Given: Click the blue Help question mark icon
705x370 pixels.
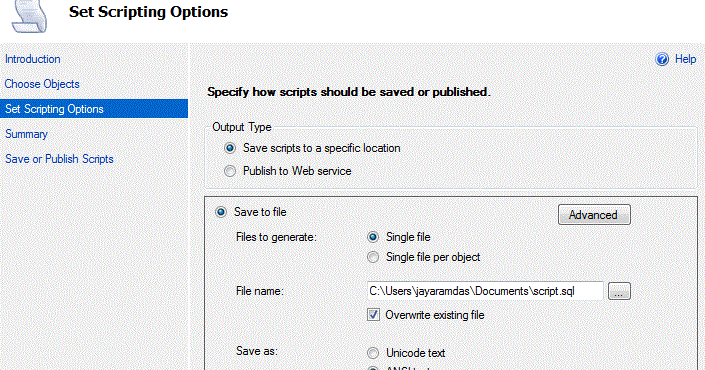Looking at the screenshot, I should coord(661,59).
